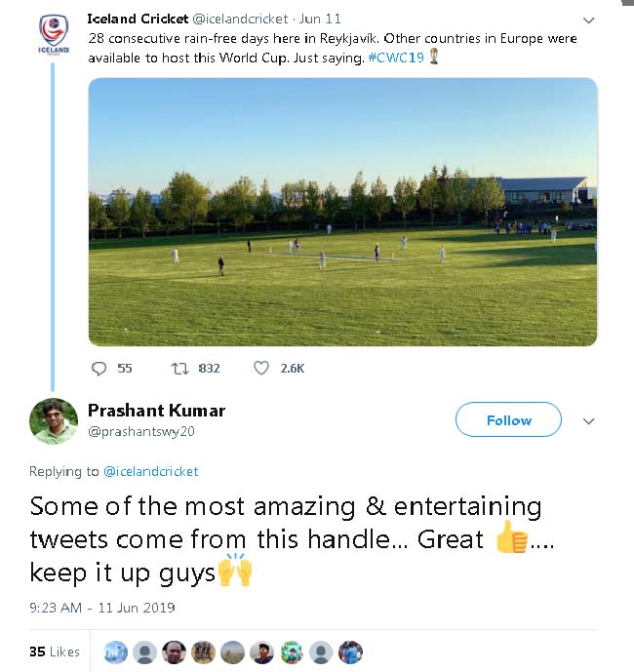Click the sixth liker avatar with sunglasses

[x=262, y=652]
